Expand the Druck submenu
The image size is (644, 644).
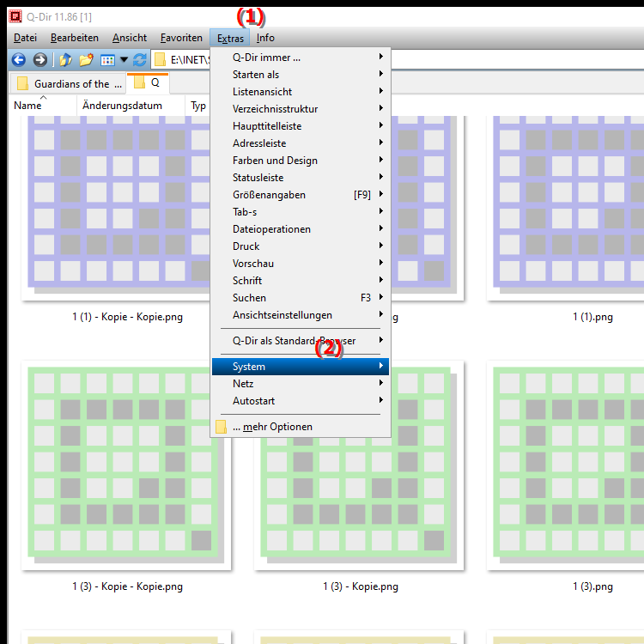(x=301, y=246)
